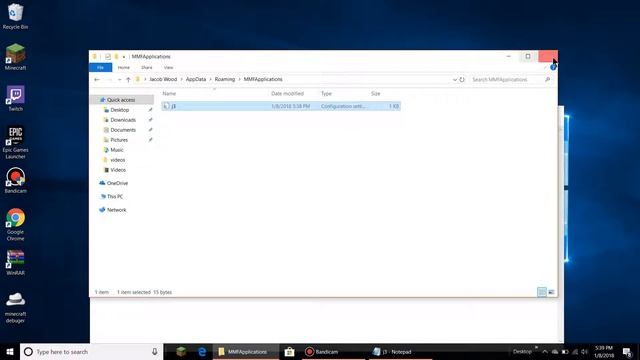Screen dimensions: 640x360
Task: Open the Recycle Bin desktop icon
Action: 16,16
